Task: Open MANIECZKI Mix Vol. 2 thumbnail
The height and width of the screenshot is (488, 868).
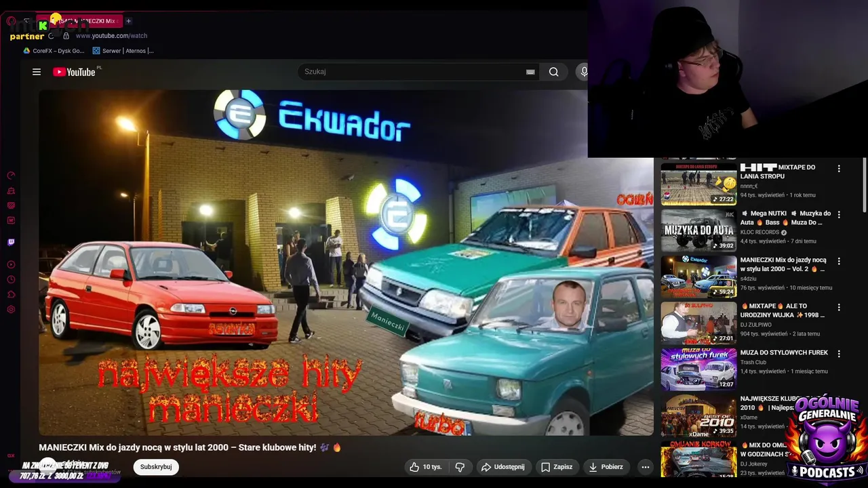Action: coord(698,276)
